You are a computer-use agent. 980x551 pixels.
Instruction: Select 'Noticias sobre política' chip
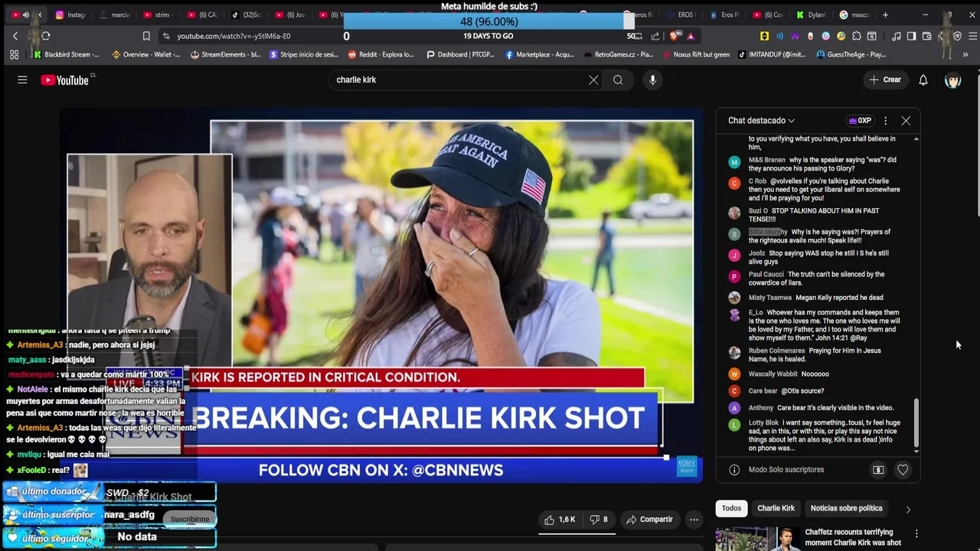coord(846,508)
